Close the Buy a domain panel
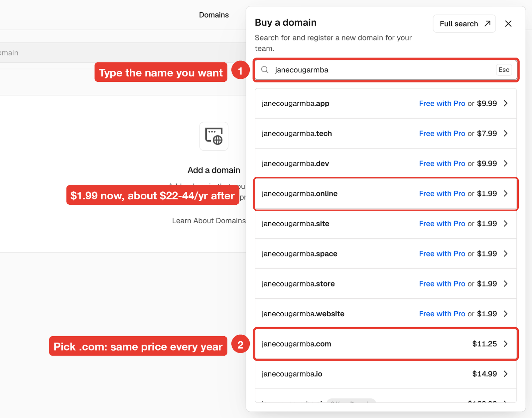Screen dimensions: 532x418 coord(508,24)
